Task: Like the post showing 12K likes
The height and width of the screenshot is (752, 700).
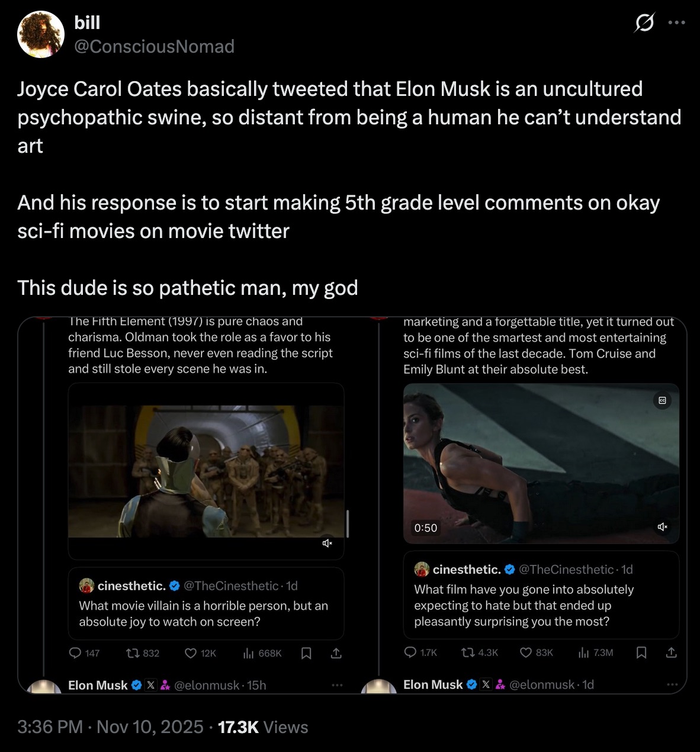Action: point(191,653)
